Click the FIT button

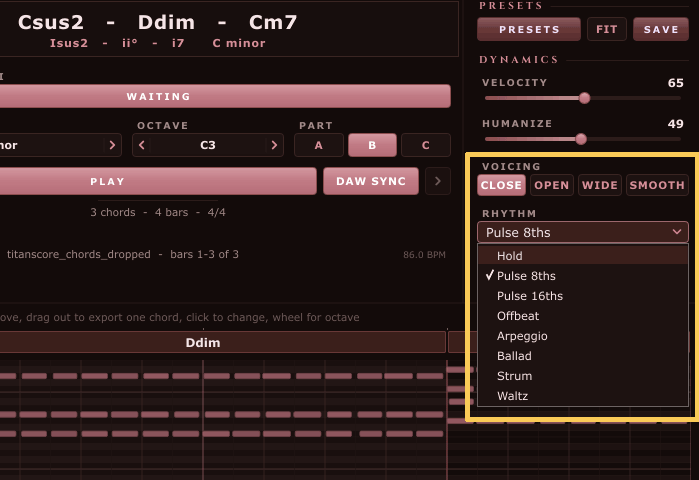607,29
